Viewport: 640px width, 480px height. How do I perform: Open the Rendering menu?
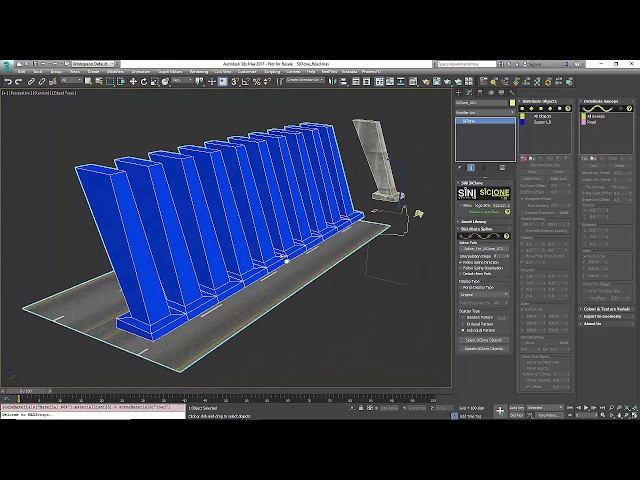[x=199, y=71]
